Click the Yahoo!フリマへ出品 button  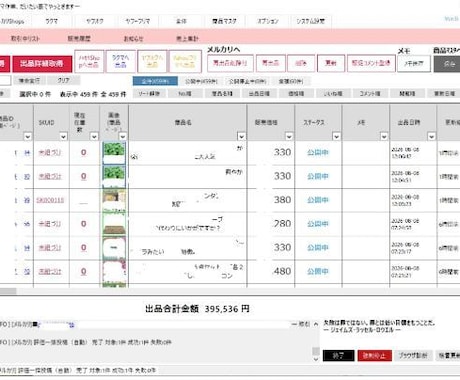tap(185, 61)
